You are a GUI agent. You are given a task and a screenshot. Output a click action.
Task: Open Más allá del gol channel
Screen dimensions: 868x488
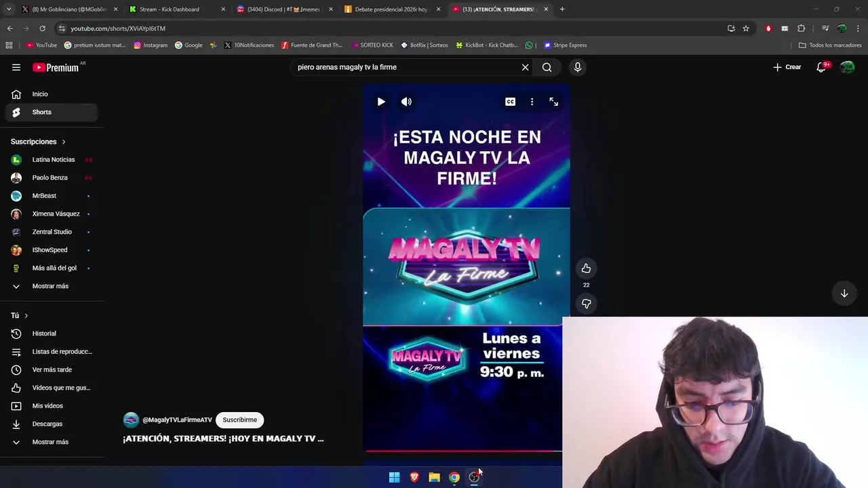(x=51, y=268)
